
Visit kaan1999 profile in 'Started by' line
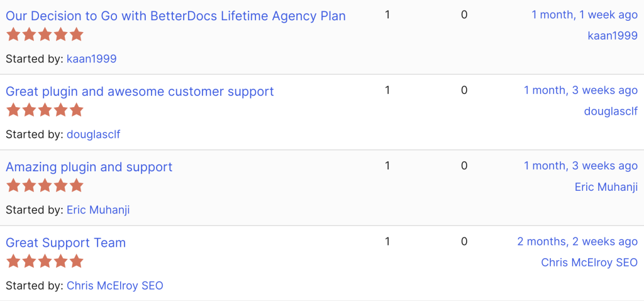tap(91, 59)
